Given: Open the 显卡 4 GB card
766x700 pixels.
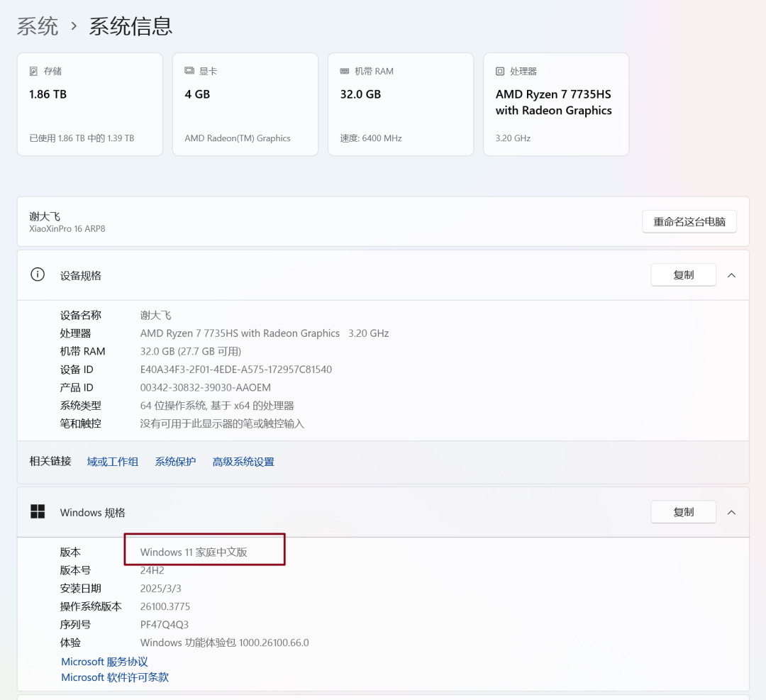Looking at the screenshot, I should (x=245, y=104).
